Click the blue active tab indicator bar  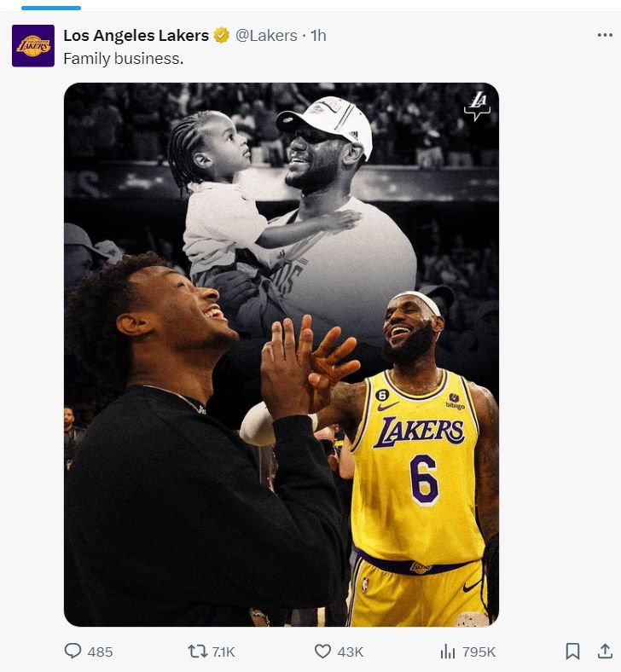coord(51,8)
